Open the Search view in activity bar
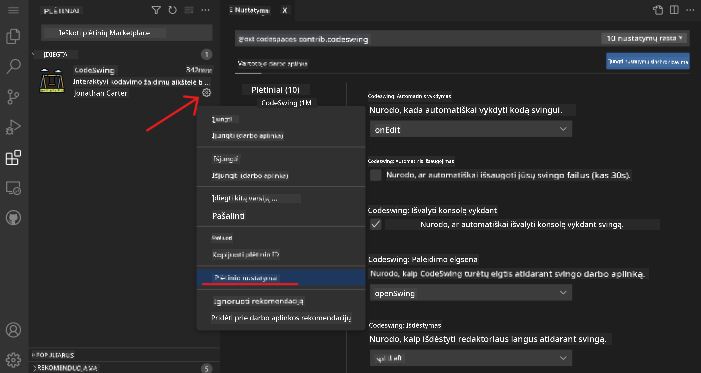Viewport: 701px width, 373px height. point(13,66)
